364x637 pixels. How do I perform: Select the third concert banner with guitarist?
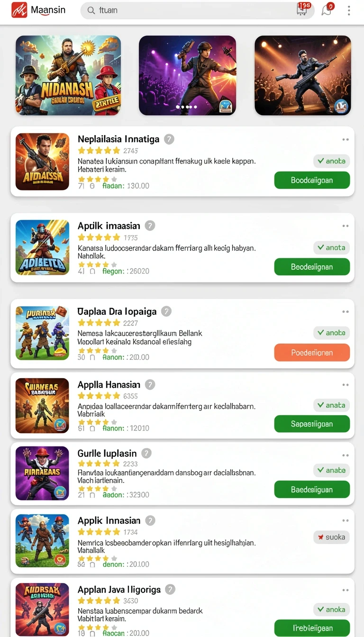303,75
